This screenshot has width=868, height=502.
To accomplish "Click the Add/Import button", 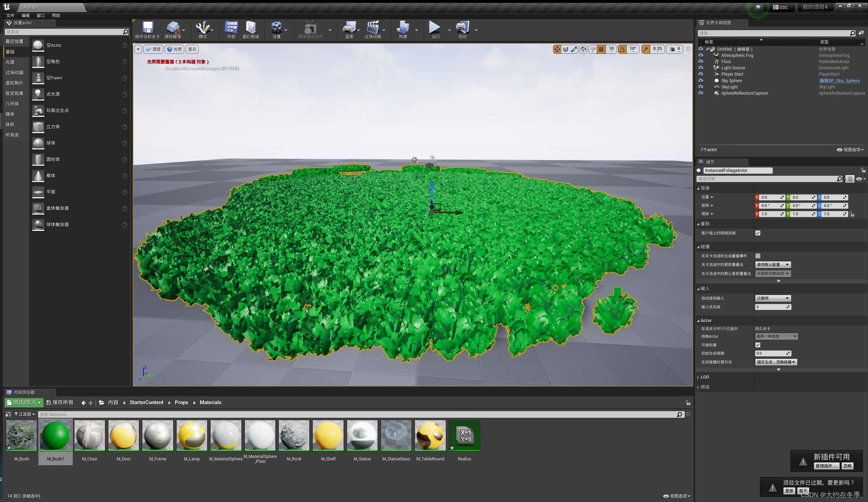I will coord(24,403).
